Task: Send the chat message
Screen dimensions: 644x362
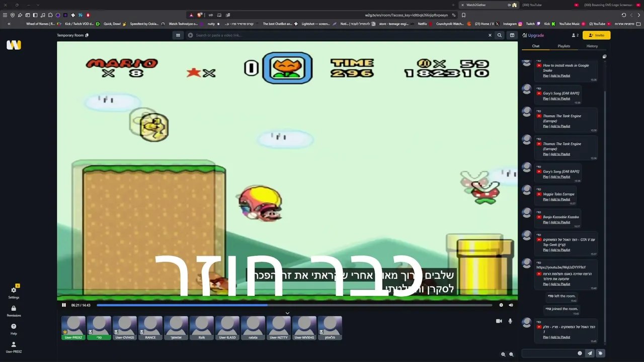Action: (590, 353)
